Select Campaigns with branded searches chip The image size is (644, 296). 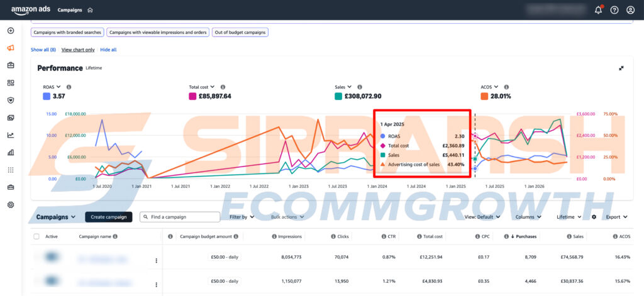(x=67, y=32)
